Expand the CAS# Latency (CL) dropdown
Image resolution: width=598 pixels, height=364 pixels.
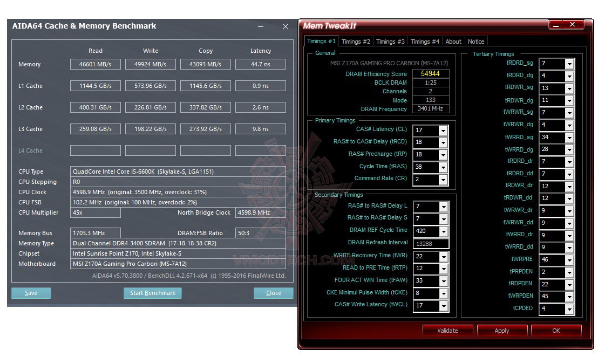click(443, 131)
